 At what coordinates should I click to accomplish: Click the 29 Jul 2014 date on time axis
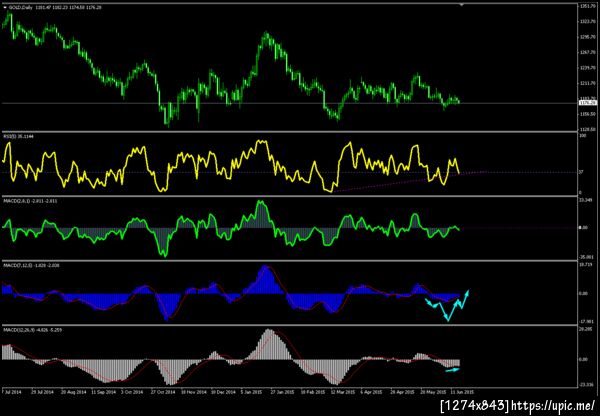point(43,392)
